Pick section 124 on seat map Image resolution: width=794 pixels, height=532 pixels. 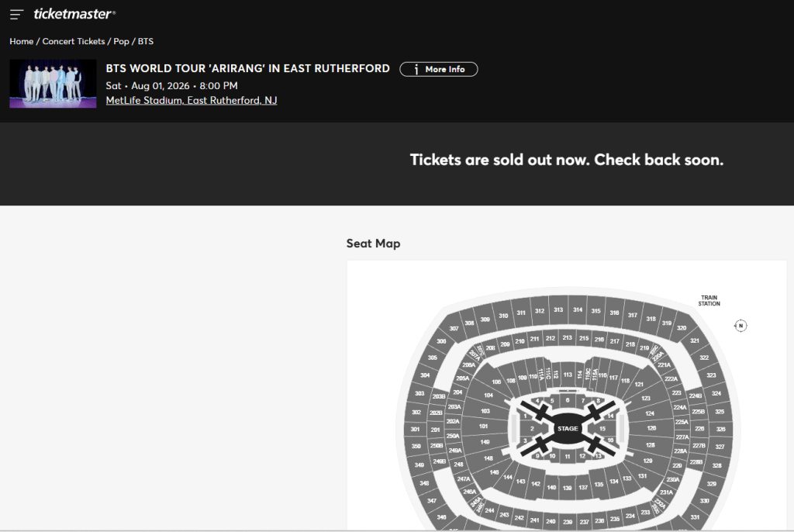coord(650,413)
